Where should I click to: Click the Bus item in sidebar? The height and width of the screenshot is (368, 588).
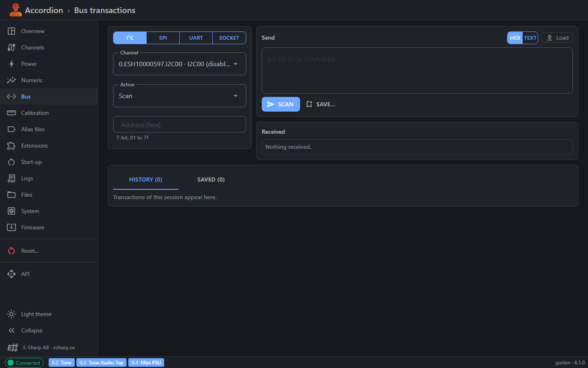tap(49, 96)
